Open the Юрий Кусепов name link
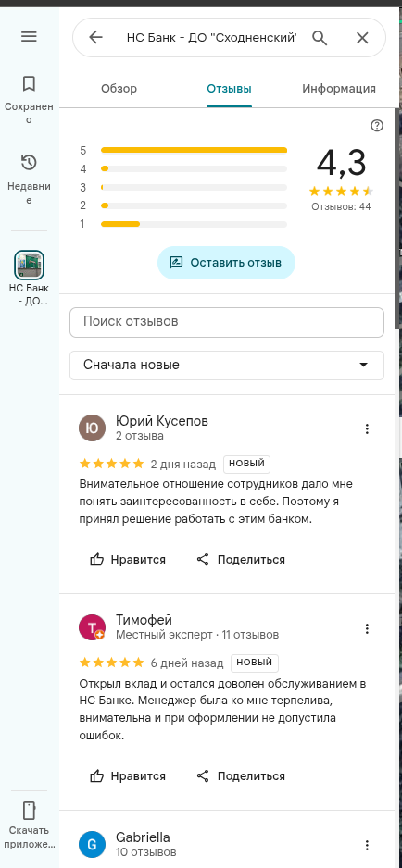The image size is (402, 868). pos(162,421)
